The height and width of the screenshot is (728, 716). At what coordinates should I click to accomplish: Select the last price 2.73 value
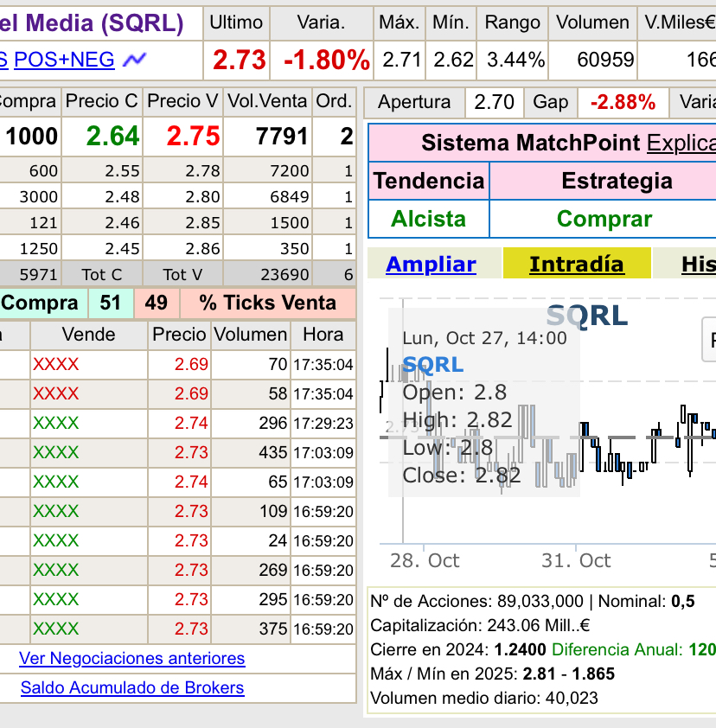point(239,61)
